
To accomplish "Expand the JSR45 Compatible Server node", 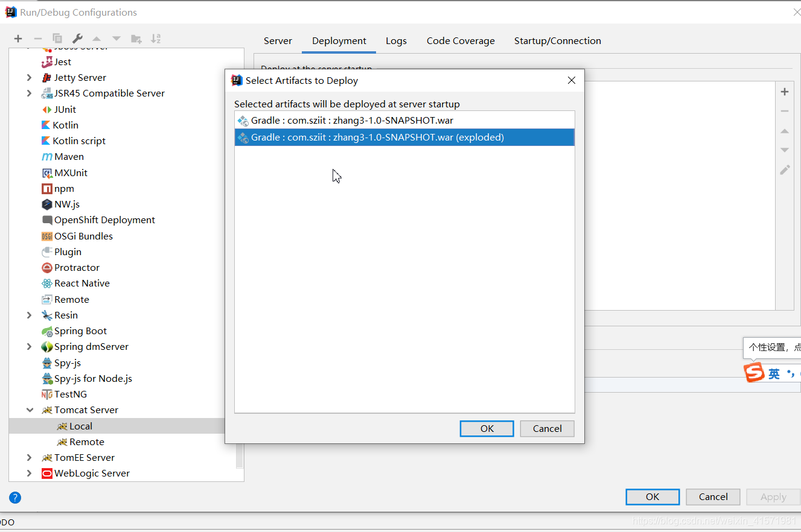I will pyautogui.click(x=30, y=93).
